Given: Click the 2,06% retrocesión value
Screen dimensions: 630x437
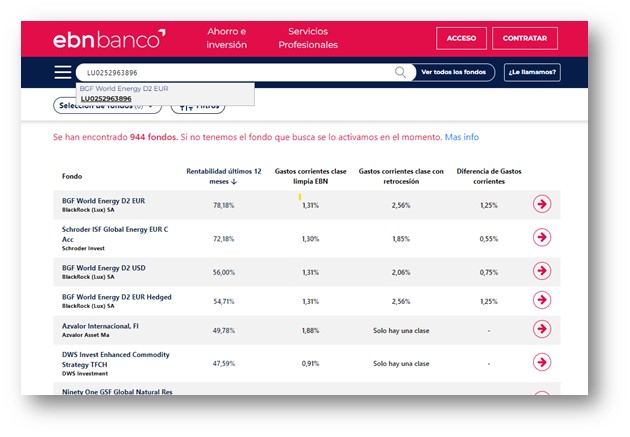Looking at the screenshot, I should tap(401, 272).
